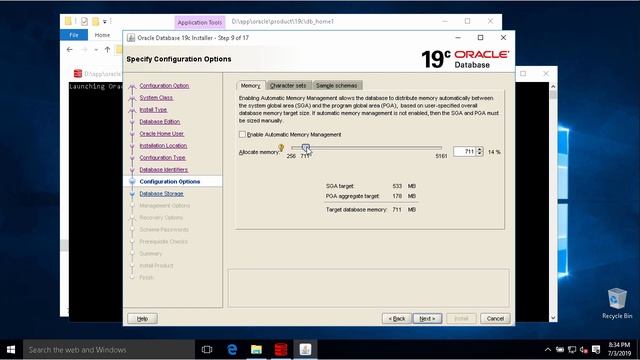The image size is (640, 360).
Task: Go to the Configuration Option step
Action: pyautogui.click(x=164, y=86)
